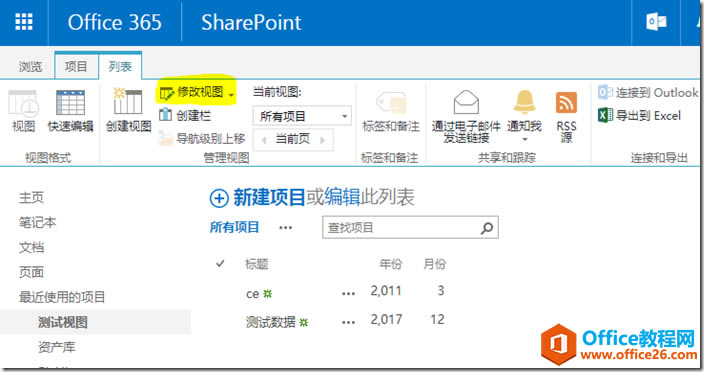Switch to the 浏览 ribbon tab
The width and height of the screenshot is (704, 372).
coord(30,67)
